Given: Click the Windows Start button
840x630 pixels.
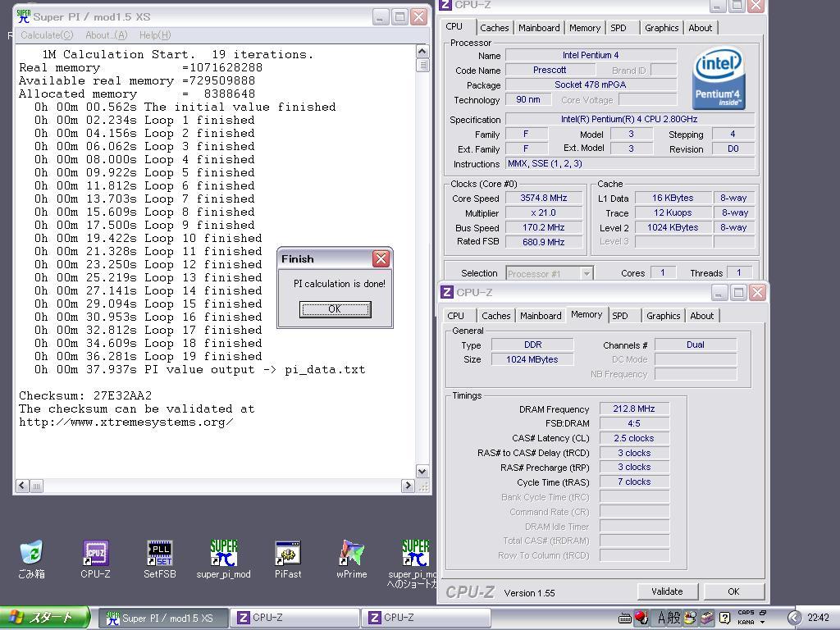Looking at the screenshot, I should [x=45, y=618].
